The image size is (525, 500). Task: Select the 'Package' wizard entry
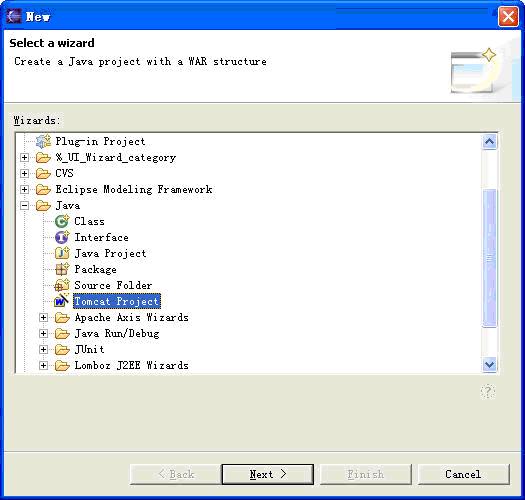[95, 269]
